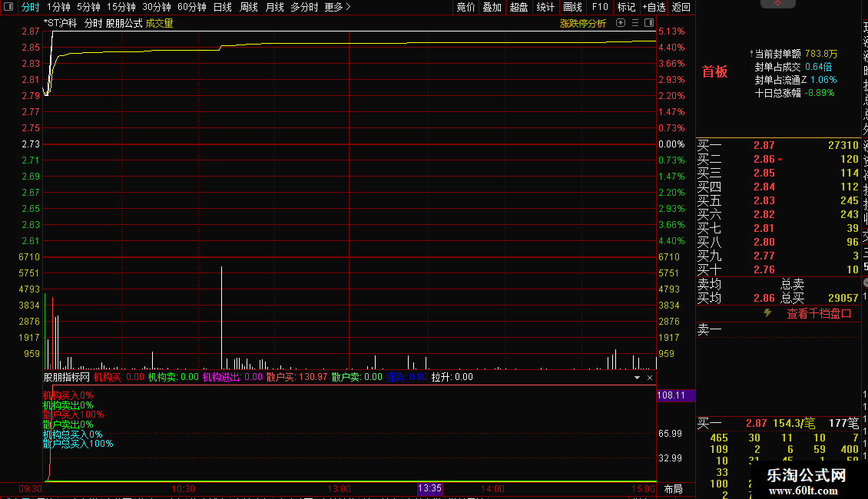
Task: Switch to the 日线 daily chart tab
Action: coord(223,7)
